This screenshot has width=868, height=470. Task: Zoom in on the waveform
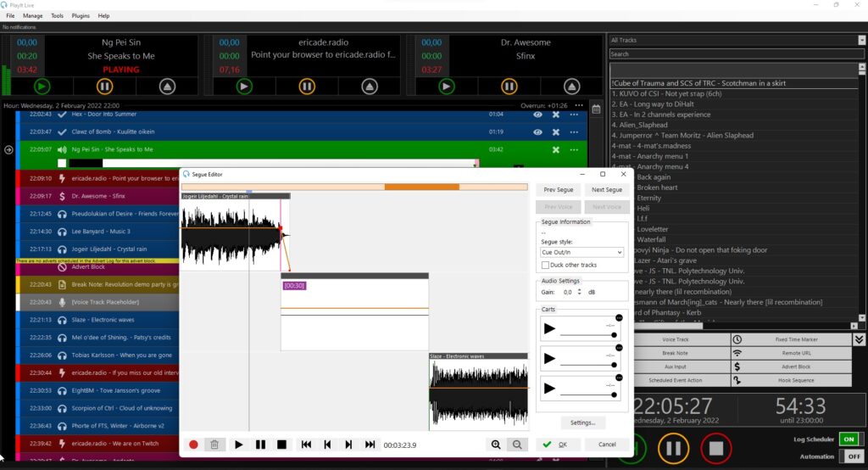pyautogui.click(x=496, y=445)
